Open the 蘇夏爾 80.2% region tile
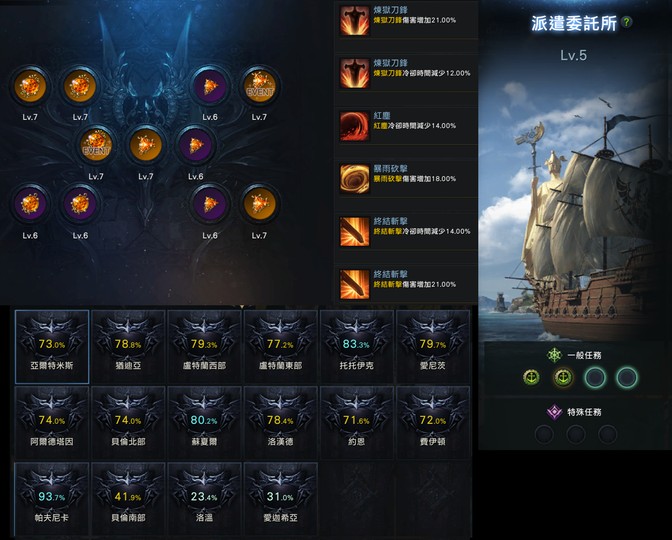672x540 pixels. (x=204, y=423)
